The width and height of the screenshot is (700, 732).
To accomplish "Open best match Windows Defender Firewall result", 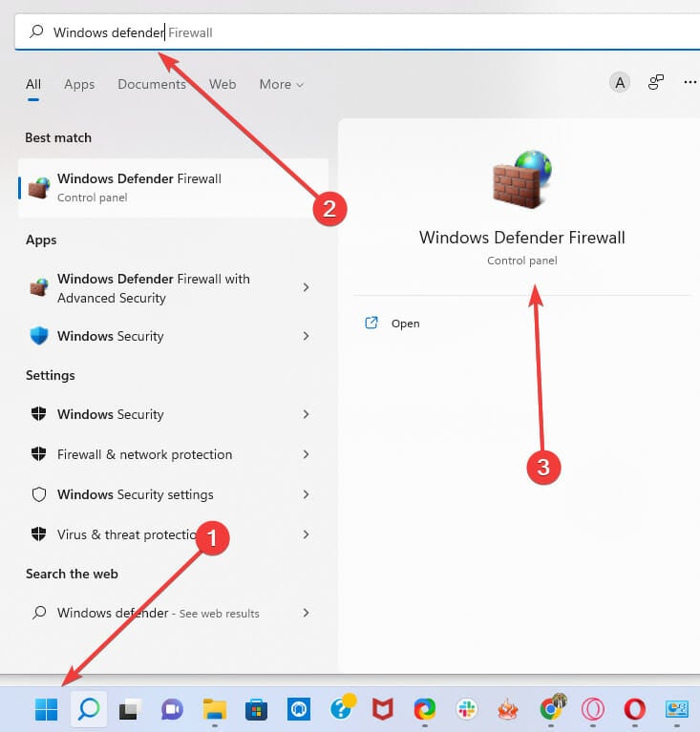I will (174, 188).
